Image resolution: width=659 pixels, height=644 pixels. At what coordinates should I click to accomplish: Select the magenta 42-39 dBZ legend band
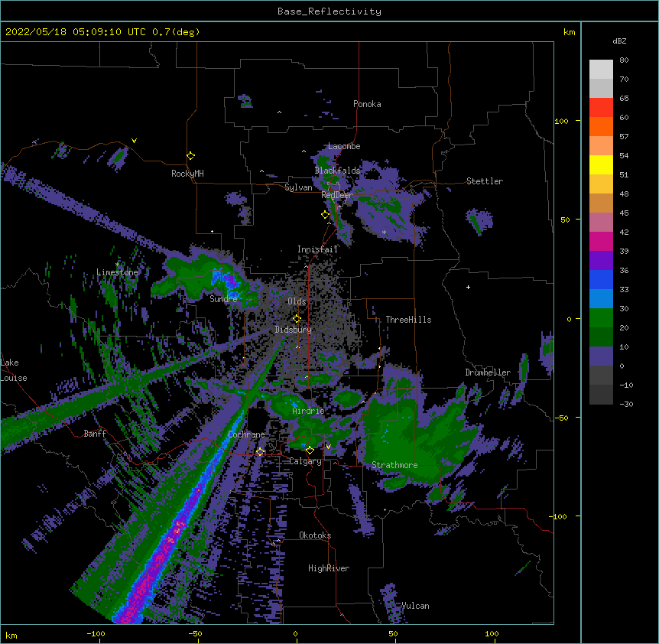coord(601,242)
